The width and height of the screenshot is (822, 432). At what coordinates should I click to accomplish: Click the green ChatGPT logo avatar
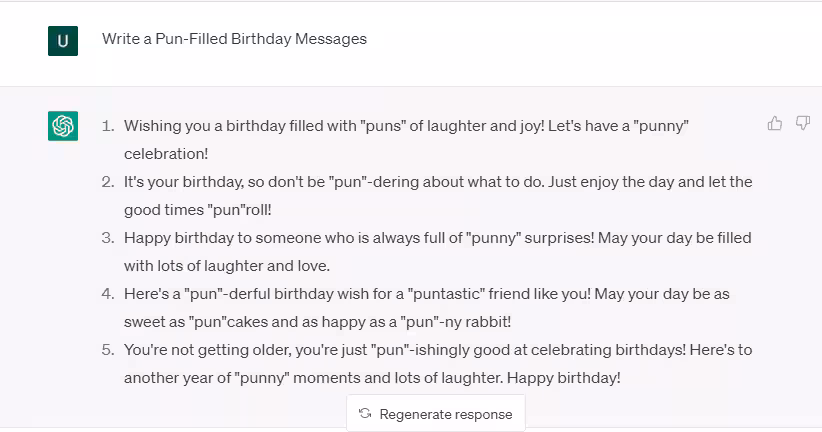[63, 126]
